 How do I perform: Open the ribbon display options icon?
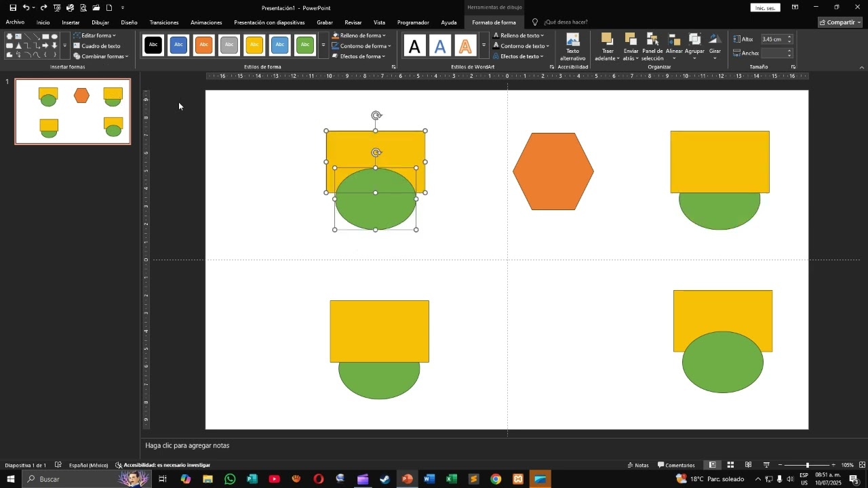coord(795,7)
